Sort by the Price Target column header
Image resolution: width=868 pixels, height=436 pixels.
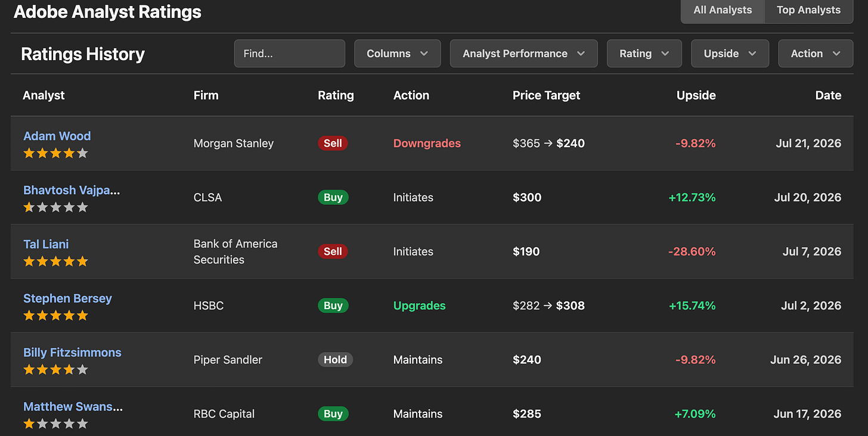tap(546, 95)
